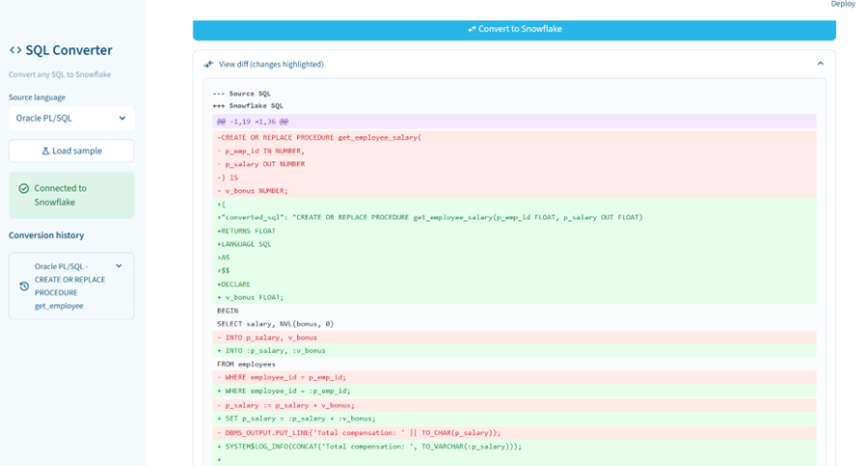Click the Deploy menu item
This screenshot has height=466, width=868.
pyautogui.click(x=842, y=5)
